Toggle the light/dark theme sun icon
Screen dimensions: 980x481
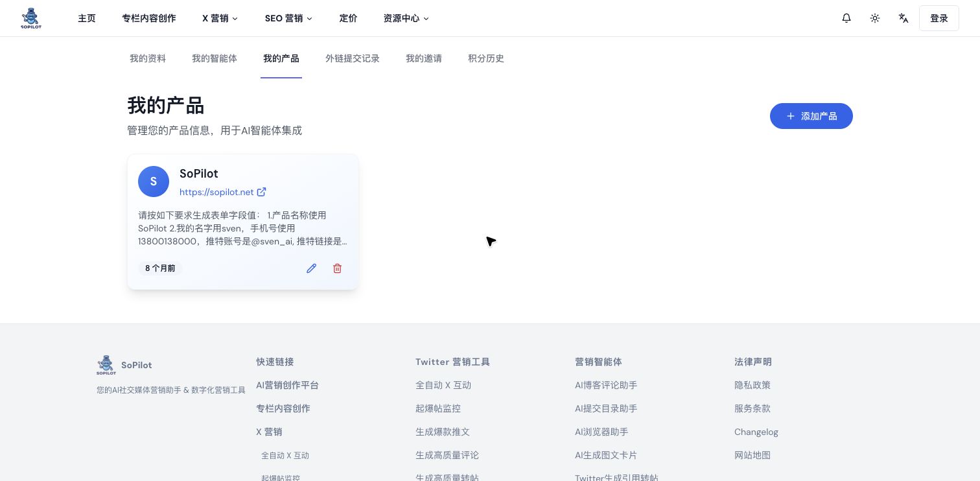pos(875,18)
